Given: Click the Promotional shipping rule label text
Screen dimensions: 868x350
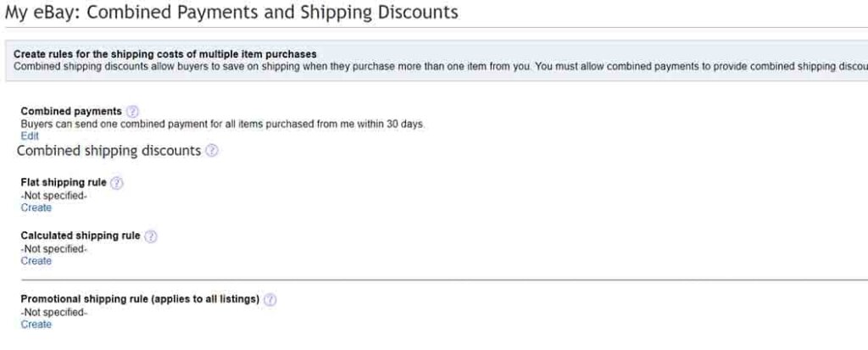Looking at the screenshot, I should click(x=140, y=300).
